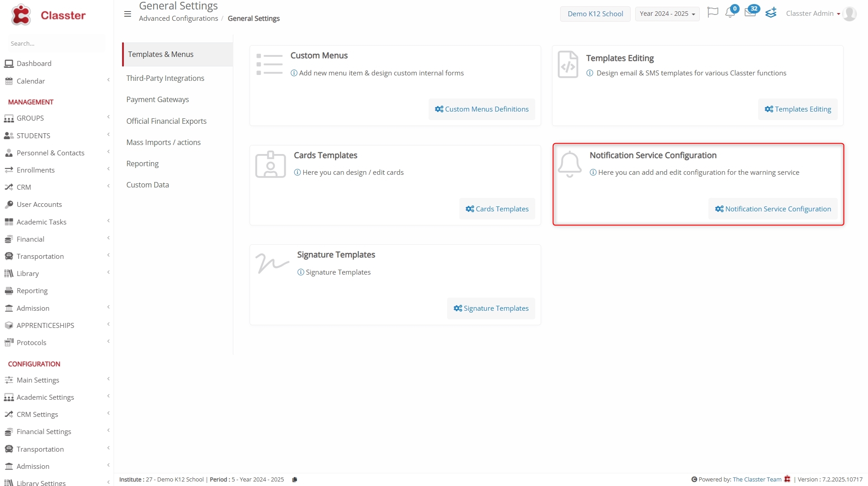Viewport: 868px width, 486px height.
Task: Click the Templates Editing button
Action: pos(797,109)
